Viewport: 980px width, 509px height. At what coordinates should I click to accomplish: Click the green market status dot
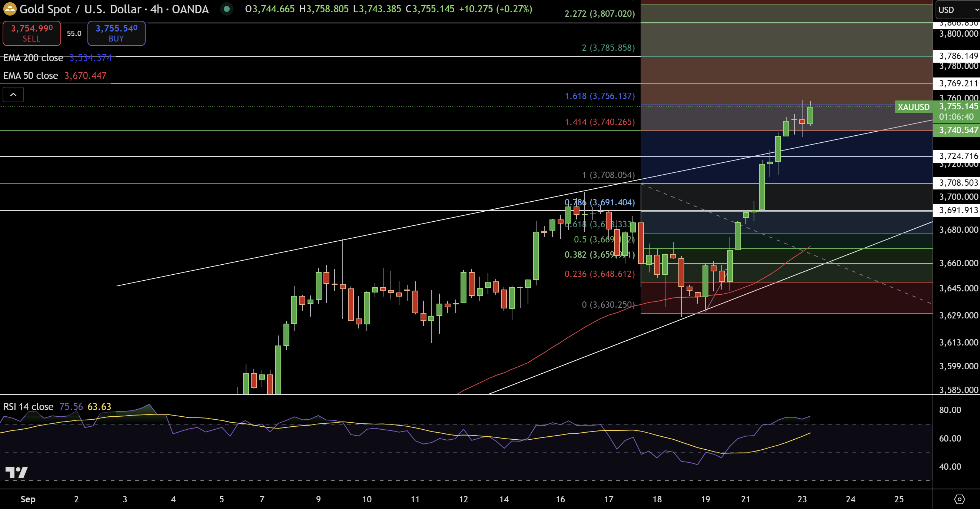click(227, 9)
